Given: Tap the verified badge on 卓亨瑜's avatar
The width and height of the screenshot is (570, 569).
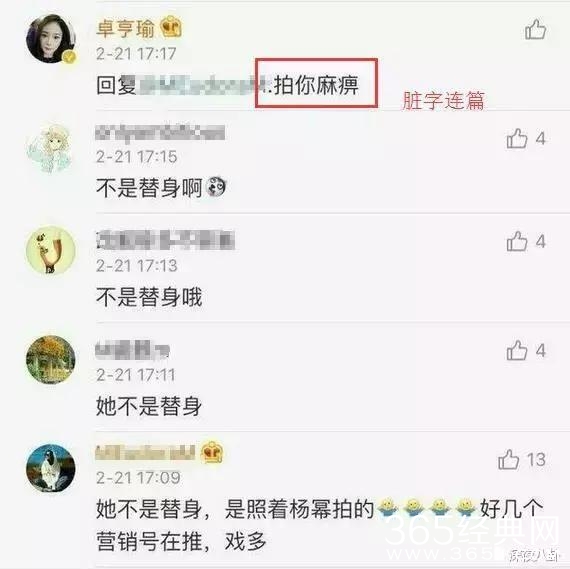Looking at the screenshot, I should point(69,57).
